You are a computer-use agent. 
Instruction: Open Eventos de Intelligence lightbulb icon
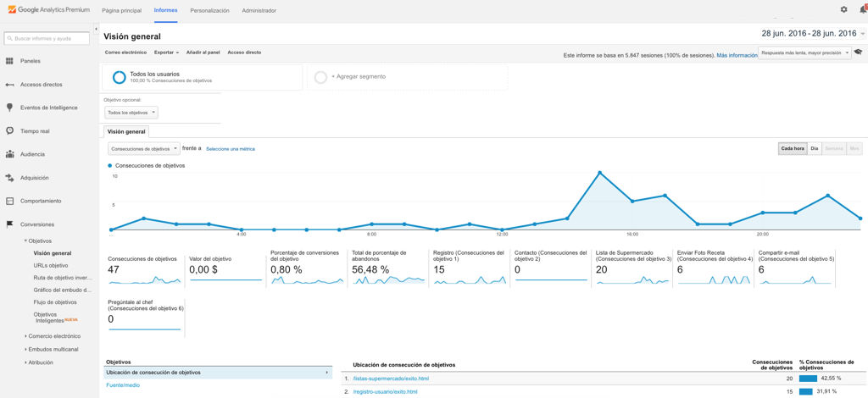9,108
